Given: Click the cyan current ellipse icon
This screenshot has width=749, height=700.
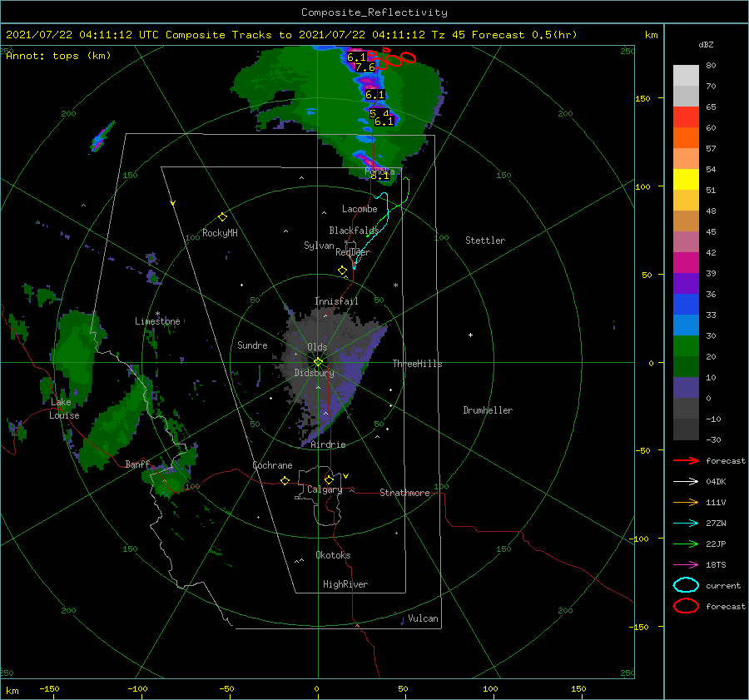Looking at the screenshot, I should 686,585.
